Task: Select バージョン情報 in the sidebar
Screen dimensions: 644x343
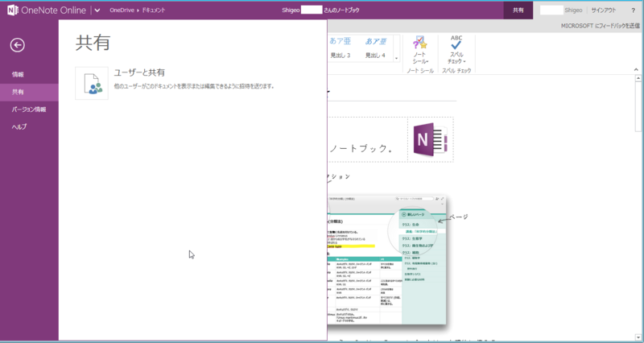Action: pos(29,110)
